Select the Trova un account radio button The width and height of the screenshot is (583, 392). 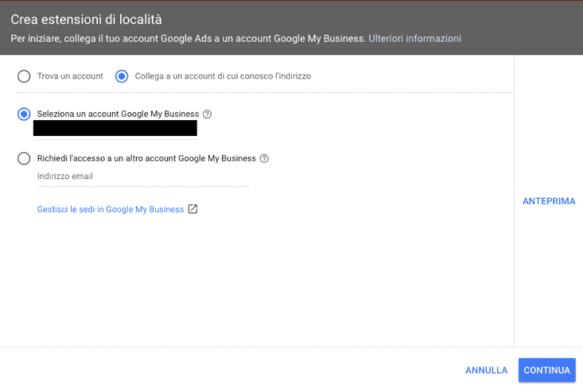coord(24,76)
